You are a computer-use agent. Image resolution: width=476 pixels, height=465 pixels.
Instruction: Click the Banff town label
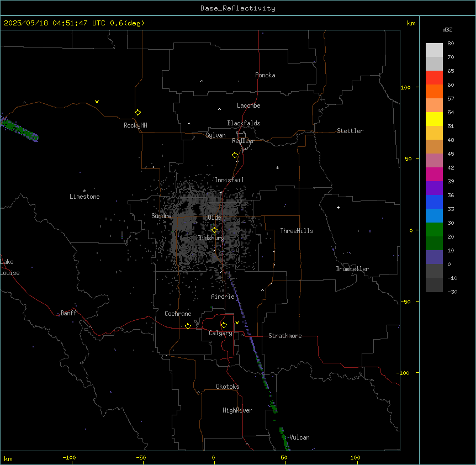coord(68,313)
